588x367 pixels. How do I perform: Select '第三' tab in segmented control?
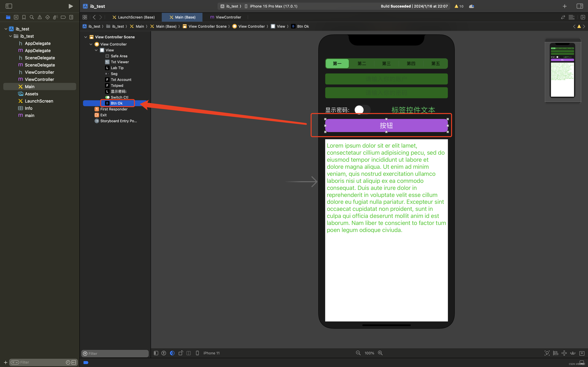tap(386, 63)
